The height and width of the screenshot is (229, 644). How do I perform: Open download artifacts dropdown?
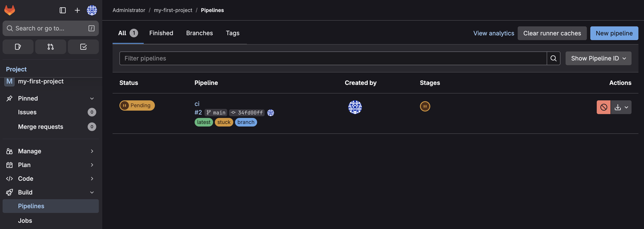click(x=621, y=107)
